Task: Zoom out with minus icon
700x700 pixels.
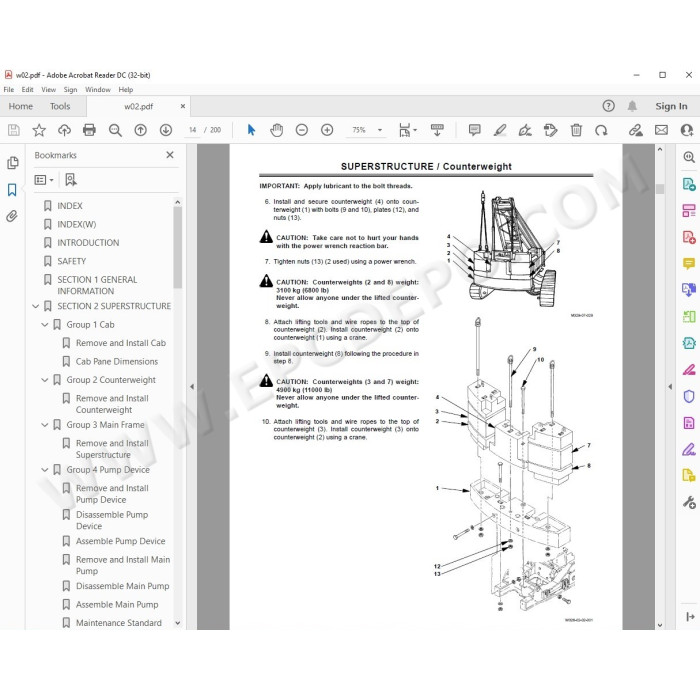Action: click(x=302, y=130)
